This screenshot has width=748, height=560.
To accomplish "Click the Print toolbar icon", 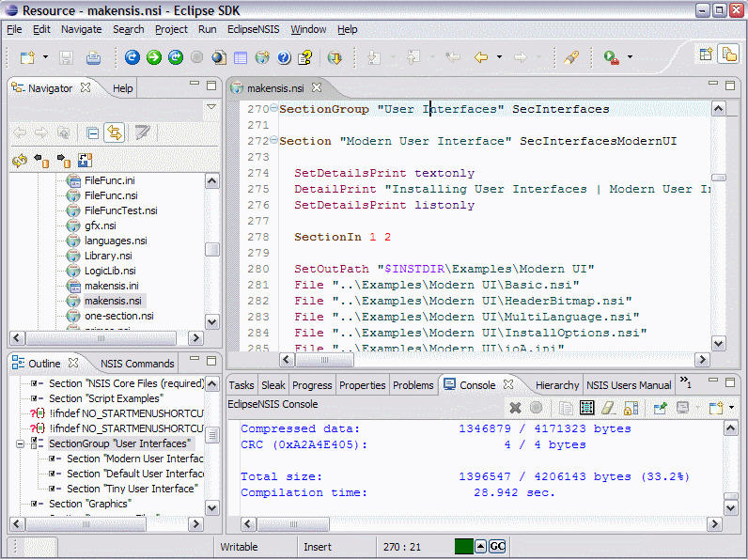I will pyautogui.click(x=93, y=58).
